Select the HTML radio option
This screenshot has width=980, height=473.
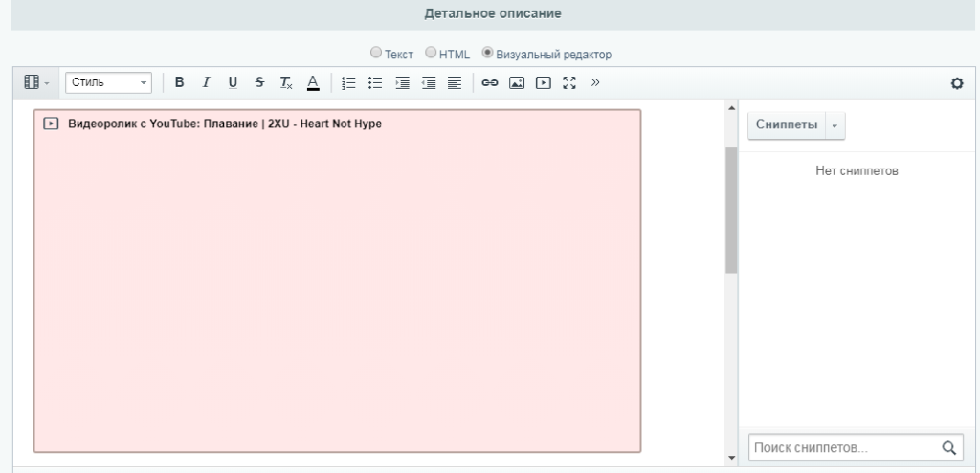tap(431, 54)
